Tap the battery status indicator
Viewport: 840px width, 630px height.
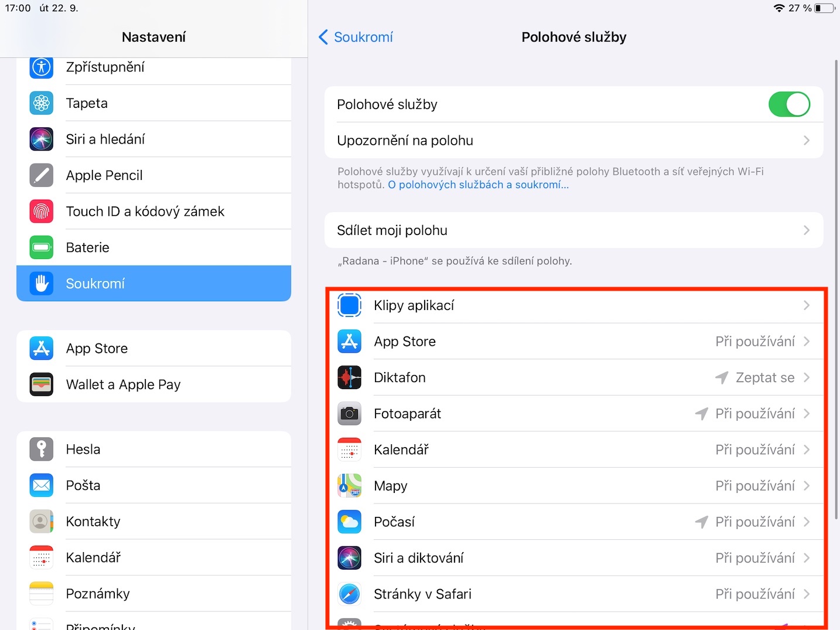point(825,8)
